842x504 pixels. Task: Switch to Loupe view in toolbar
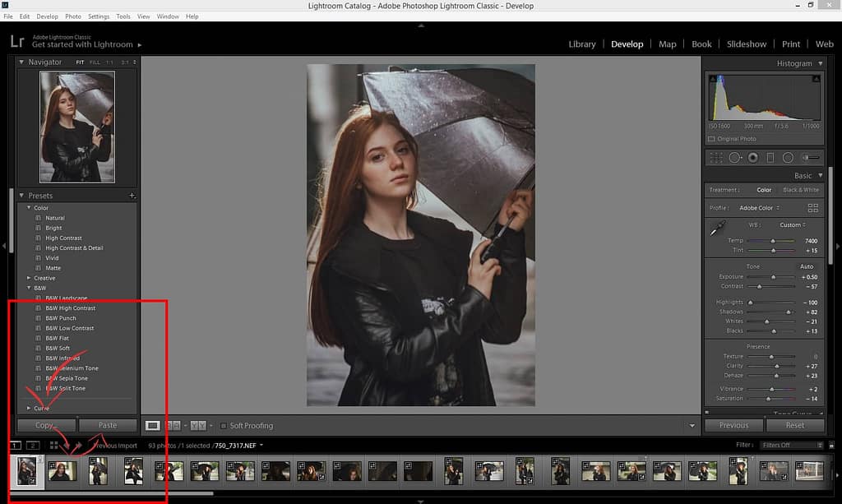152,426
